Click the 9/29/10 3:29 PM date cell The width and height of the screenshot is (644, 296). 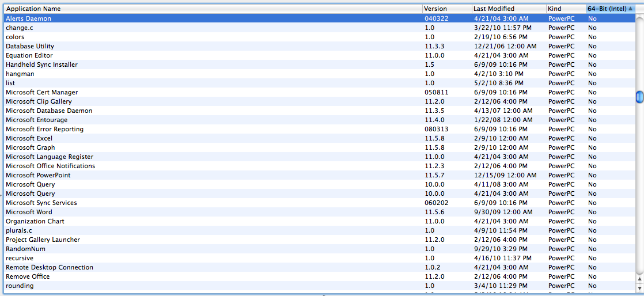coord(501,249)
